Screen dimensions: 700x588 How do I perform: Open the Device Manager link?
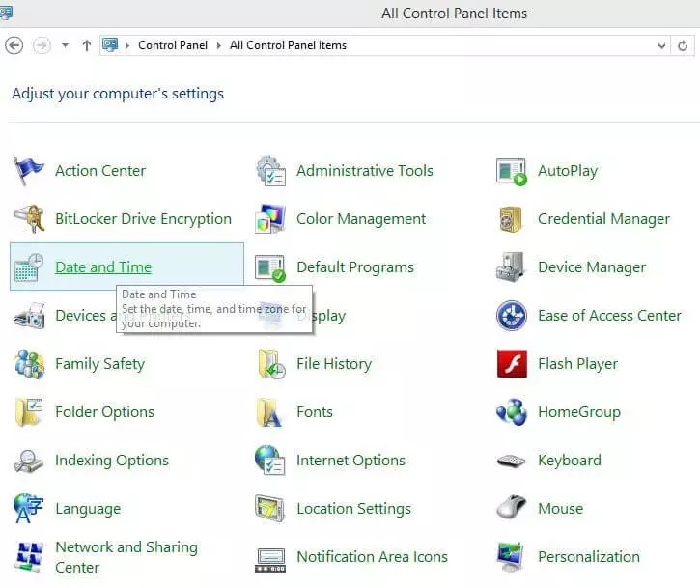(592, 267)
